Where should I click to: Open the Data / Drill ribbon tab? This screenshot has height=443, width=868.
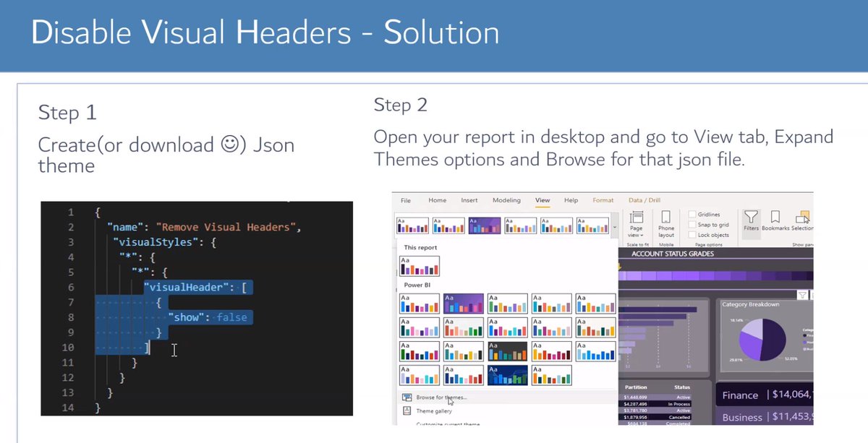(x=644, y=200)
